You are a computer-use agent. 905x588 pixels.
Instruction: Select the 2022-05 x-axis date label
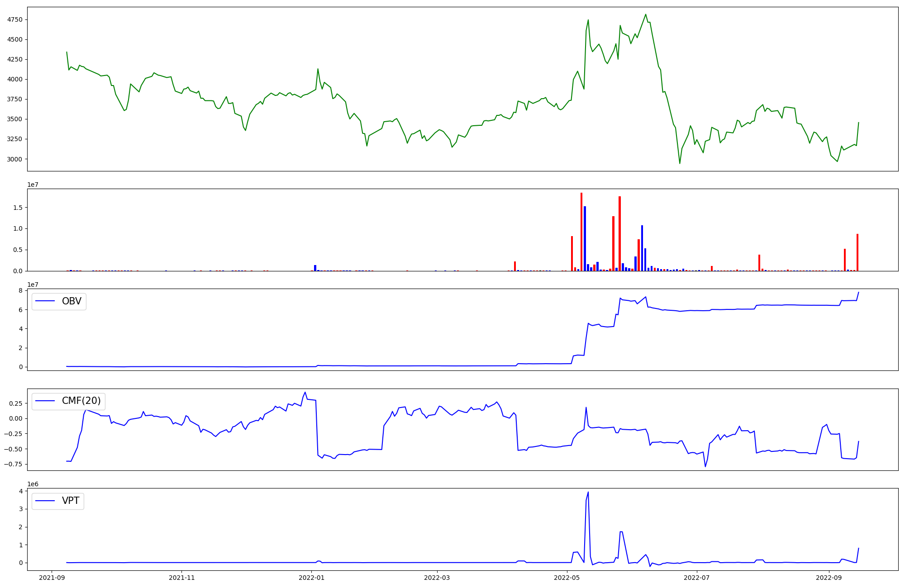(x=567, y=578)
